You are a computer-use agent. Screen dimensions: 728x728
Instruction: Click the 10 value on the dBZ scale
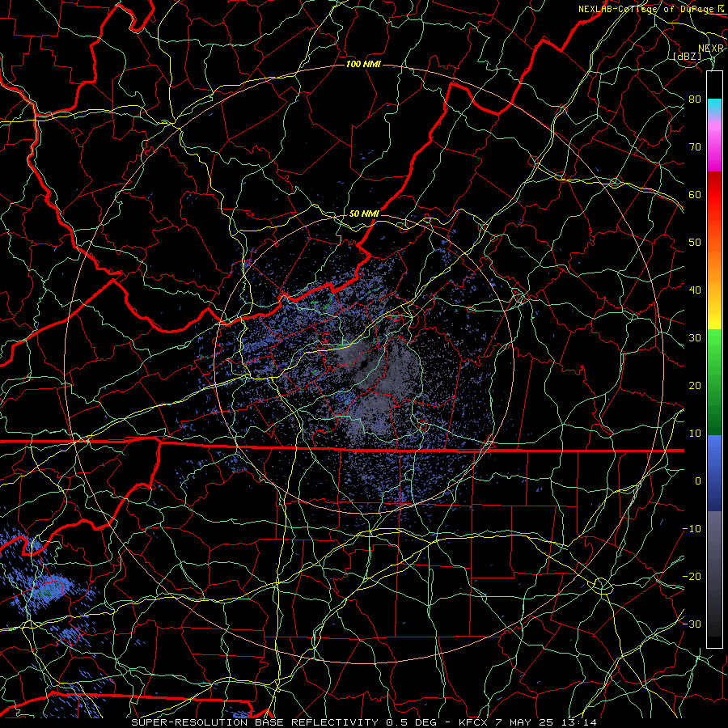pyautogui.click(x=695, y=434)
